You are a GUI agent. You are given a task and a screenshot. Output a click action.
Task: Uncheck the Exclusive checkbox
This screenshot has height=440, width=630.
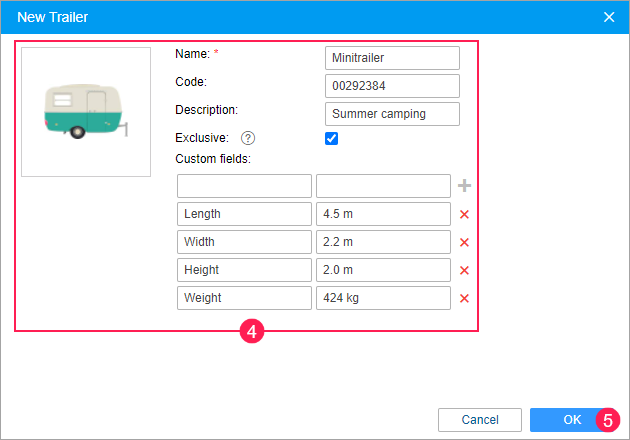click(x=332, y=139)
